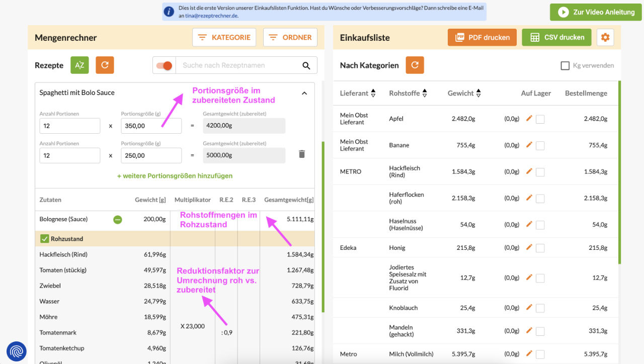
Task: Sort the list by Gewicht column
Action: (x=478, y=93)
